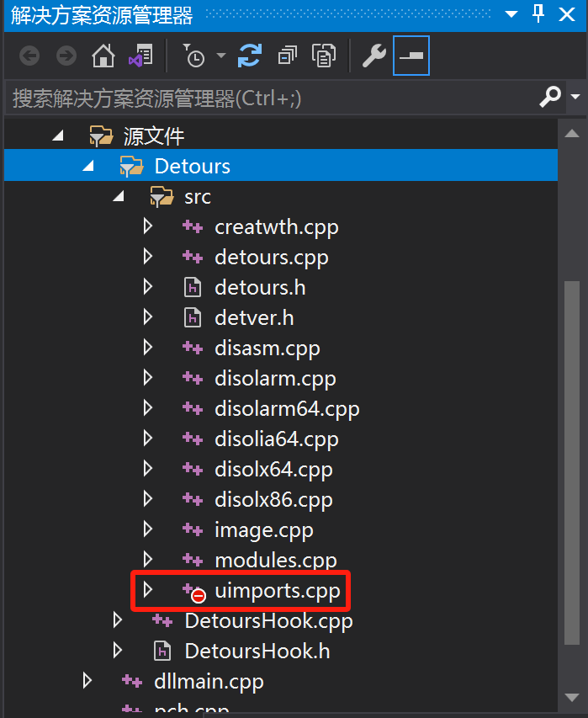Select disolia64.cpp file
This screenshot has width=588, height=718.
click(277, 439)
